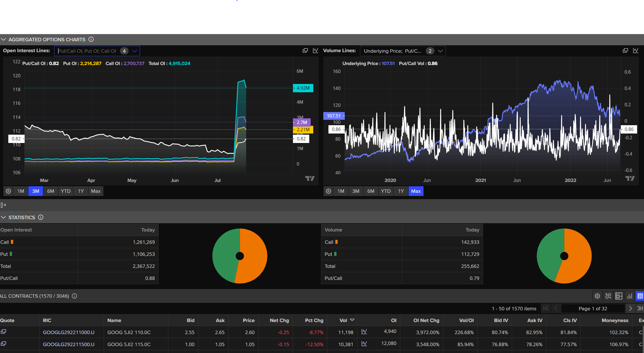Open chart for GOOG 5Jl2 110.0C row
Image resolution: width=644 pixels, height=353 pixels.
tap(364, 332)
